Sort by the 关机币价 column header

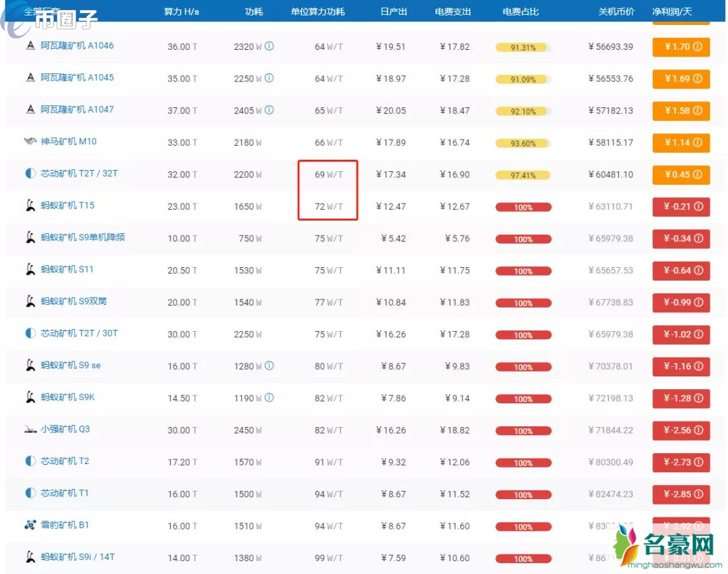click(616, 11)
